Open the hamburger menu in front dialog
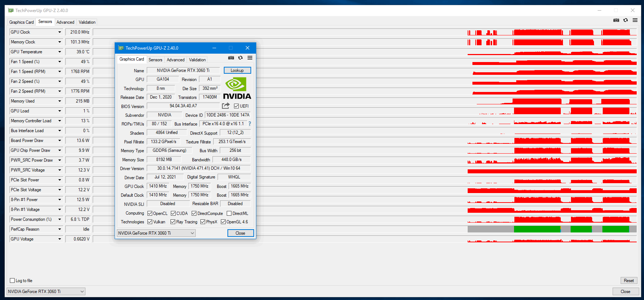The image size is (644, 300). (x=250, y=58)
